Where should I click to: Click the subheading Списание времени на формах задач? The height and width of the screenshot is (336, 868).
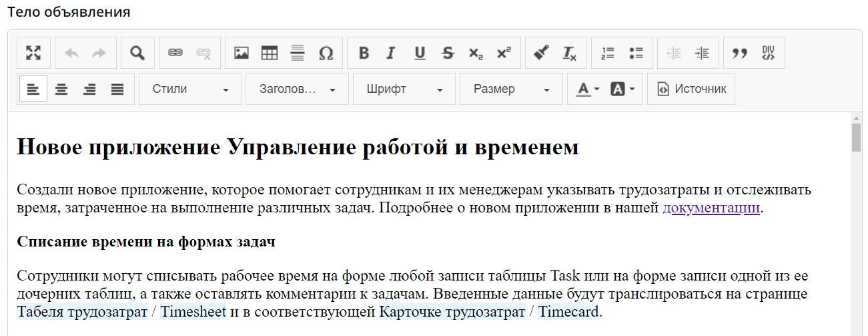tap(146, 242)
